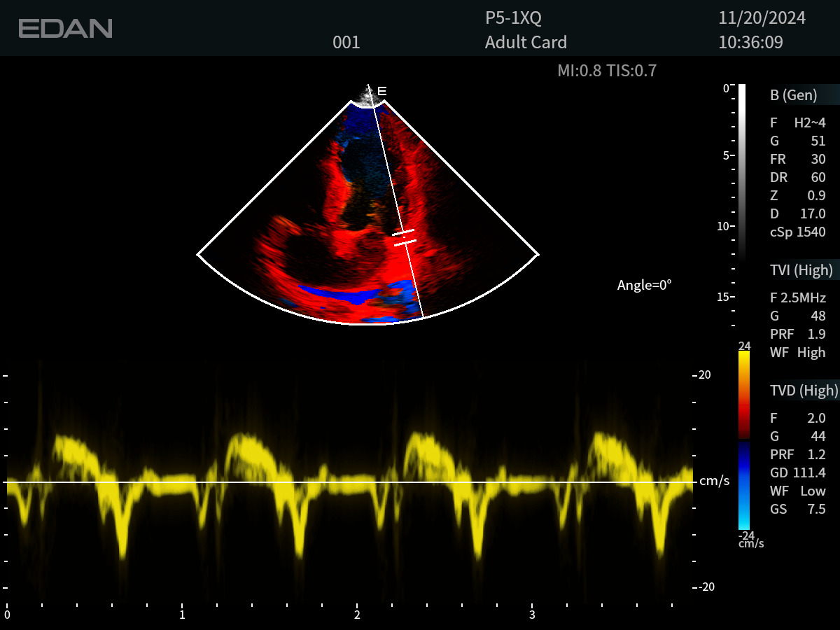Select the B-mode depth D 17.0 value
Image resolution: width=840 pixels, height=630 pixels.
798,213
